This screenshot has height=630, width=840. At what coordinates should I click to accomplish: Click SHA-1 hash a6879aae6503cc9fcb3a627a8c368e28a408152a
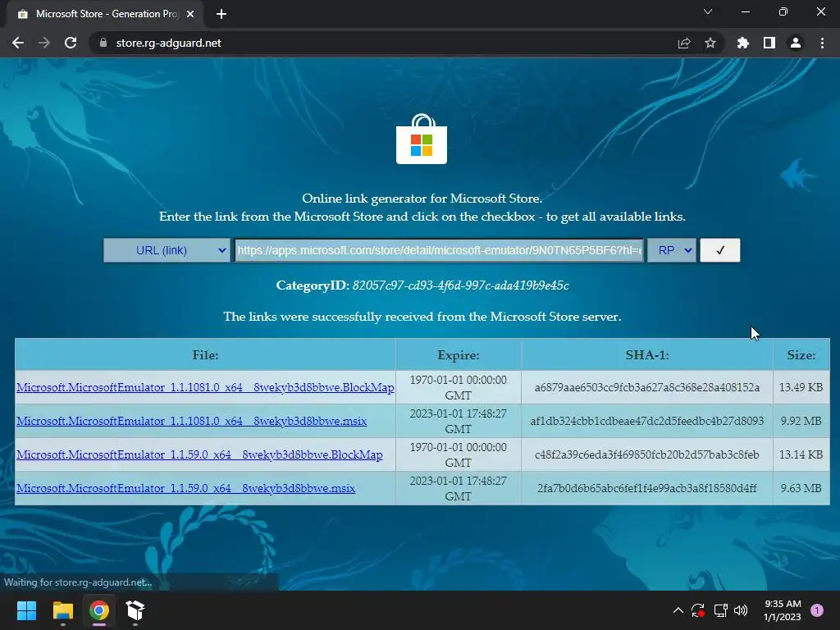point(647,387)
